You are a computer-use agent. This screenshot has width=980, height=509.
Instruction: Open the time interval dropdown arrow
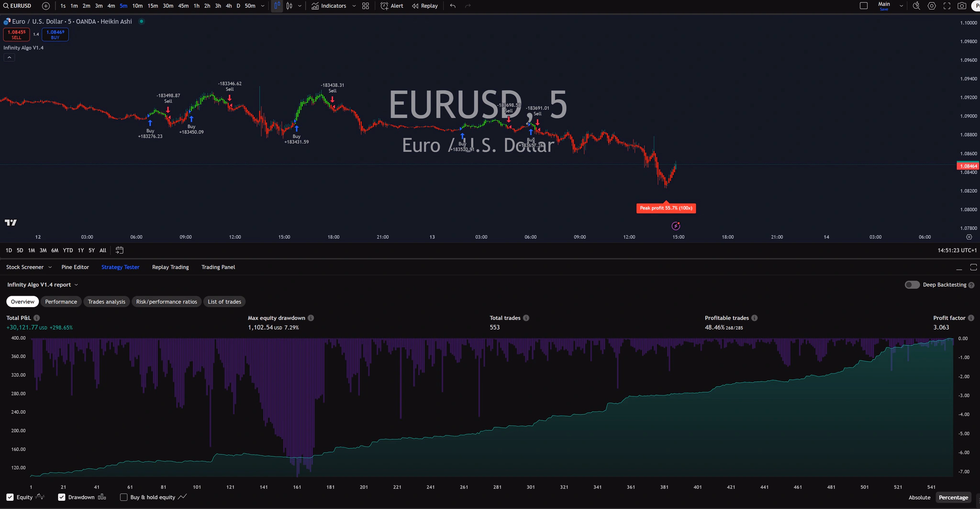pyautogui.click(x=263, y=6)
